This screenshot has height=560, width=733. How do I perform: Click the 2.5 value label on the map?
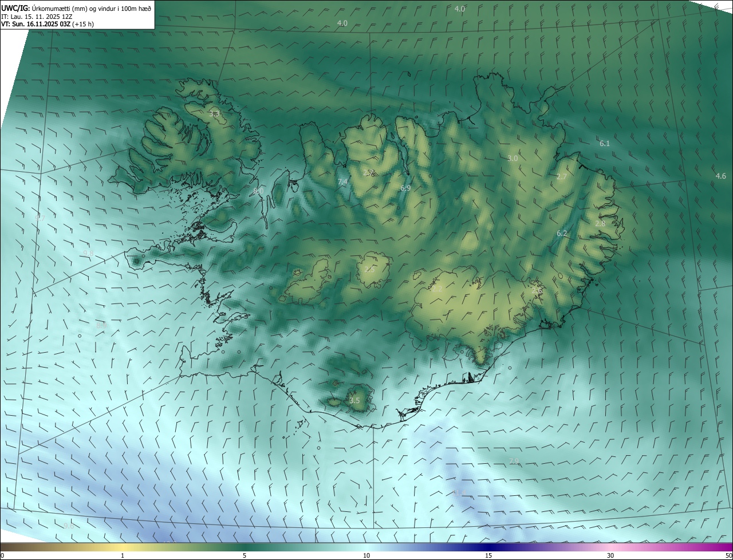(x=369, y=269)
